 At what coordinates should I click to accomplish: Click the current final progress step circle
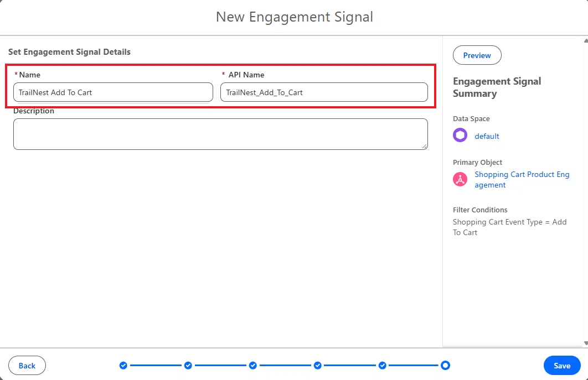[445, 366]
